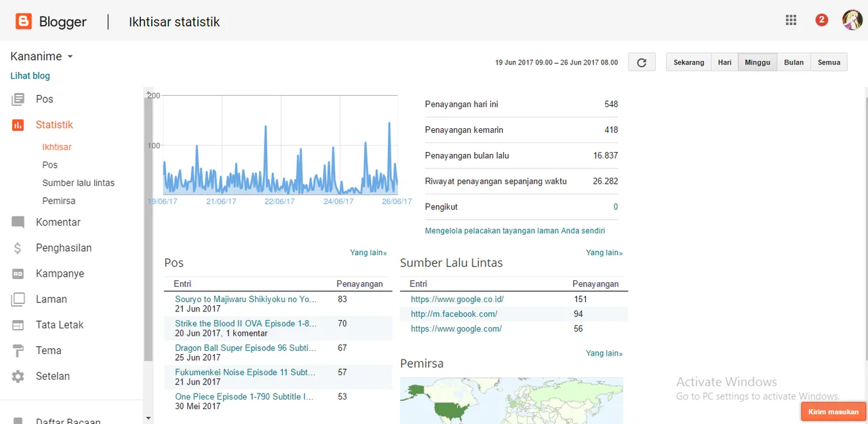868x424 pixels.
Task: Click the Penghasilan dollar icon
Action: (18, 248)
